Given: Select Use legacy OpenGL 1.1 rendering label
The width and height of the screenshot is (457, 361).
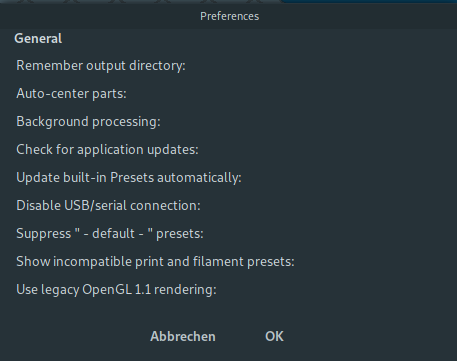Looking at the screenshot, I should [x=116, y=290].
